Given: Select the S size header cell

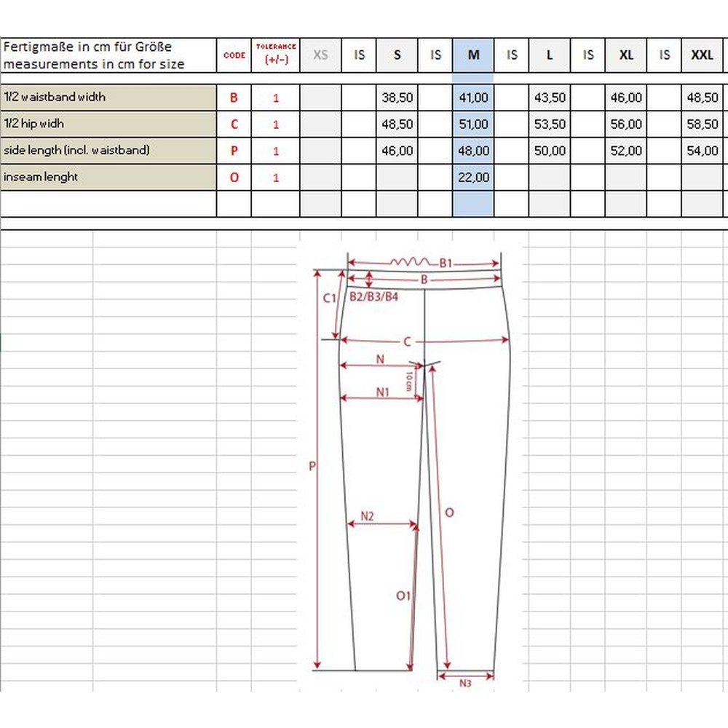Looking at the screenshot, I should [x=397, y=55].
